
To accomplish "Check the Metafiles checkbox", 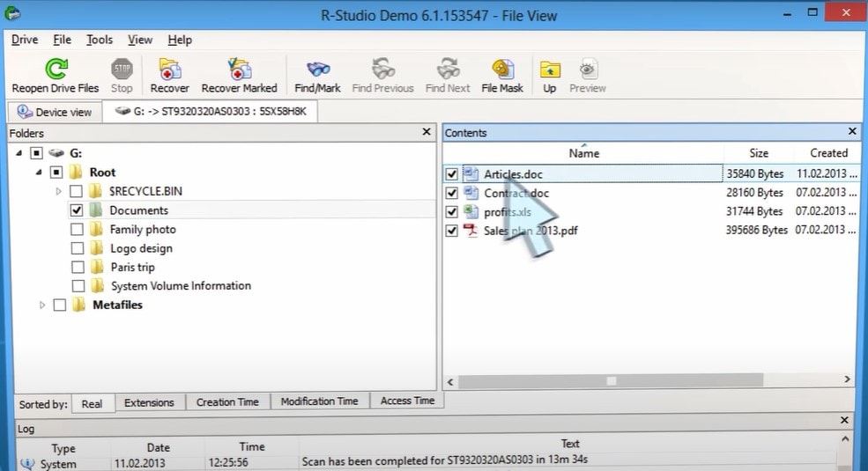I will pos(60,305).
